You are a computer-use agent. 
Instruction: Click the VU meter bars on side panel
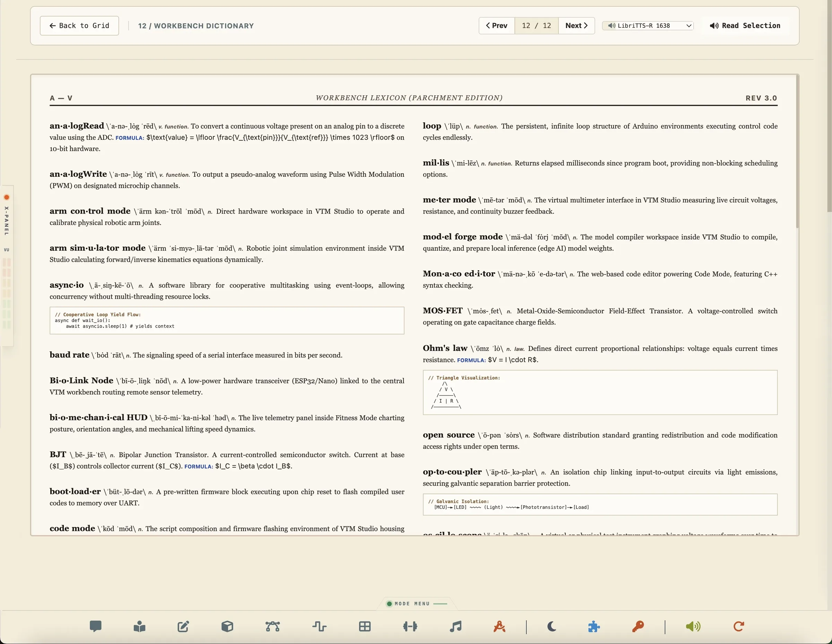tap(7, 293)
